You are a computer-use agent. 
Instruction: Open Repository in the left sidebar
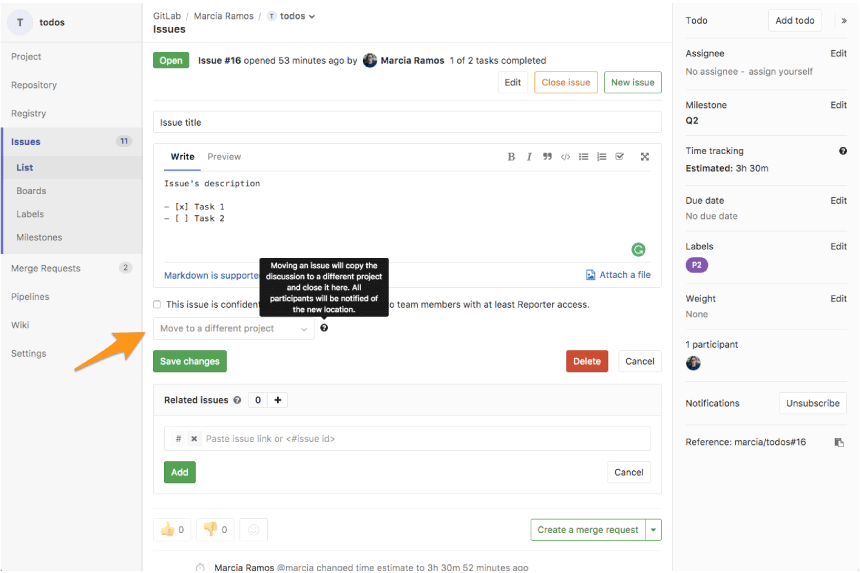click(34, 85)
